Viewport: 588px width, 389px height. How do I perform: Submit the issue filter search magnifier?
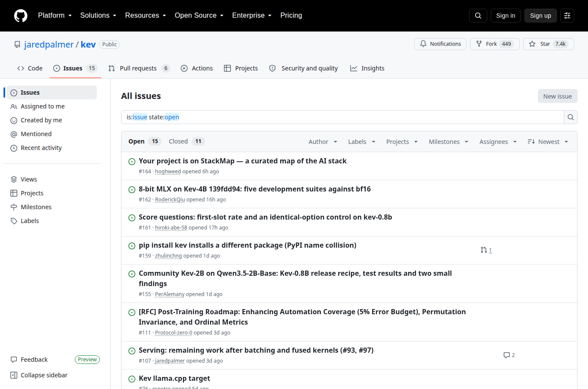[571, 117]
